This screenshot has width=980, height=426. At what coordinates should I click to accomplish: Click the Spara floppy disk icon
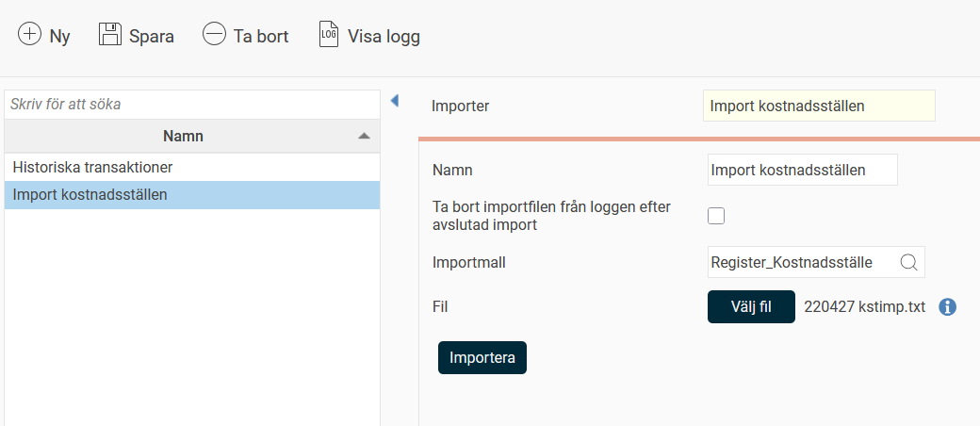(x=110, y=36)
